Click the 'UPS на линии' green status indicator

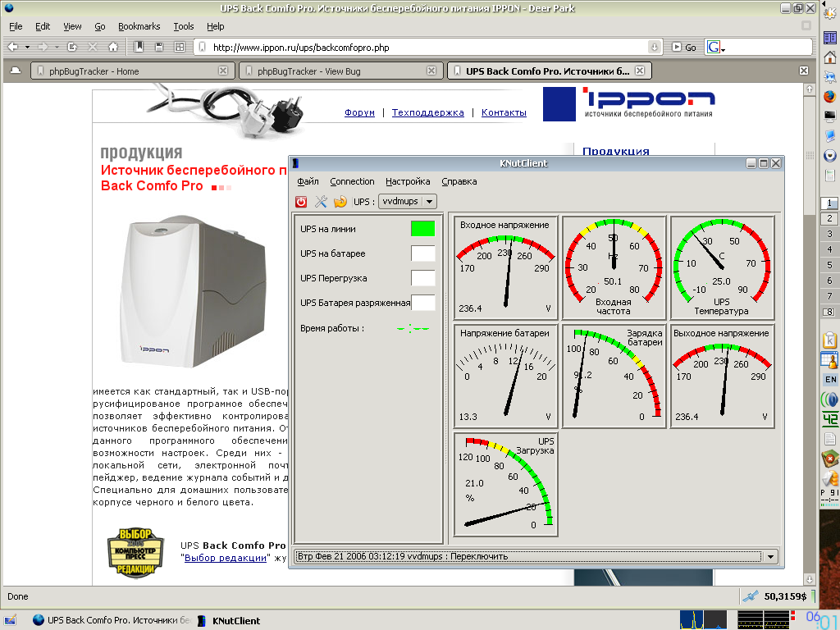click(422, 229)
